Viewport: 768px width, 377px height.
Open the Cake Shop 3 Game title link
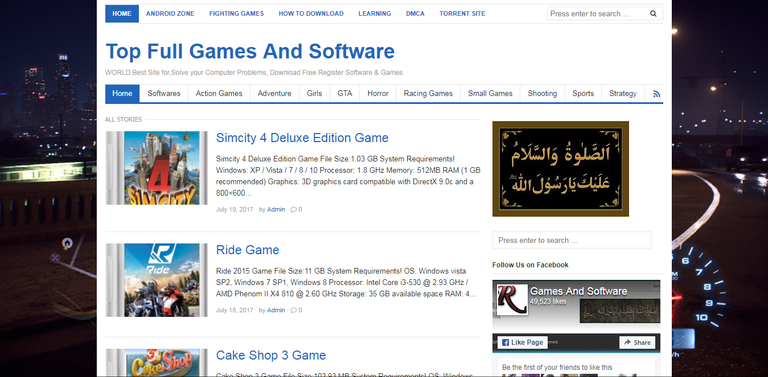271,355
